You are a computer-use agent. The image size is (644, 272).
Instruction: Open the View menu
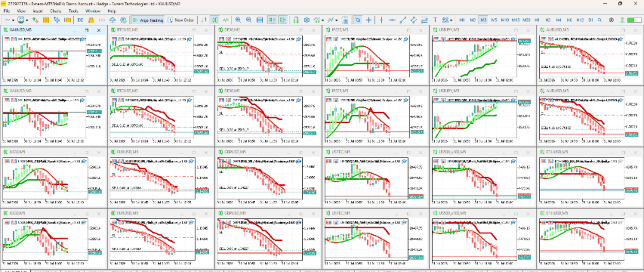(x=21, y=11)
